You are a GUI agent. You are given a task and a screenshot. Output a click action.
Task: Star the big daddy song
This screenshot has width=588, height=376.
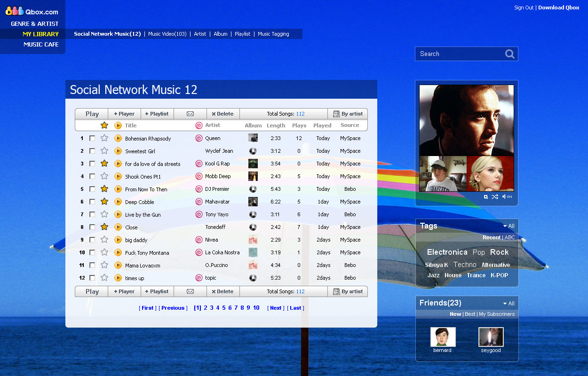pyautogui.click(x=104, y=240)
